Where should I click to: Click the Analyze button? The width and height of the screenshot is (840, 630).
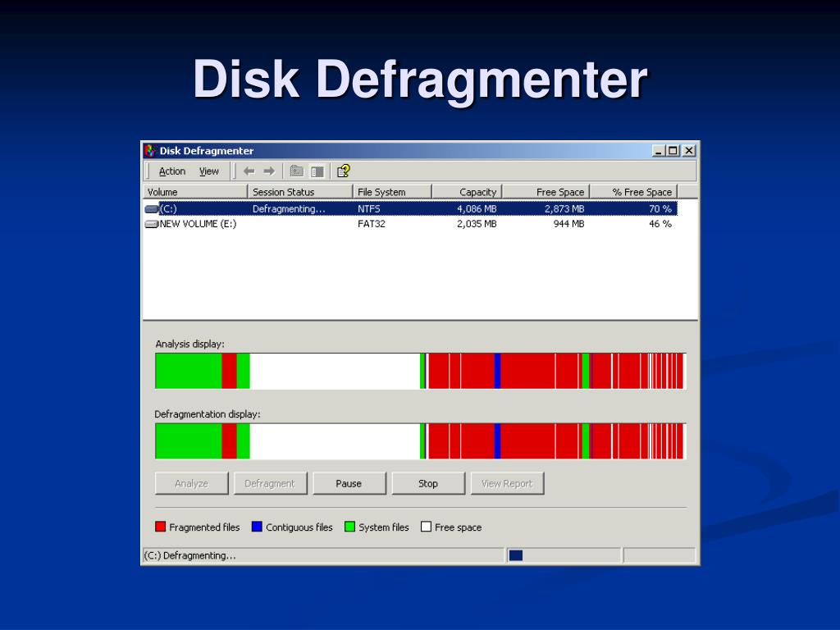coord(191,483)
